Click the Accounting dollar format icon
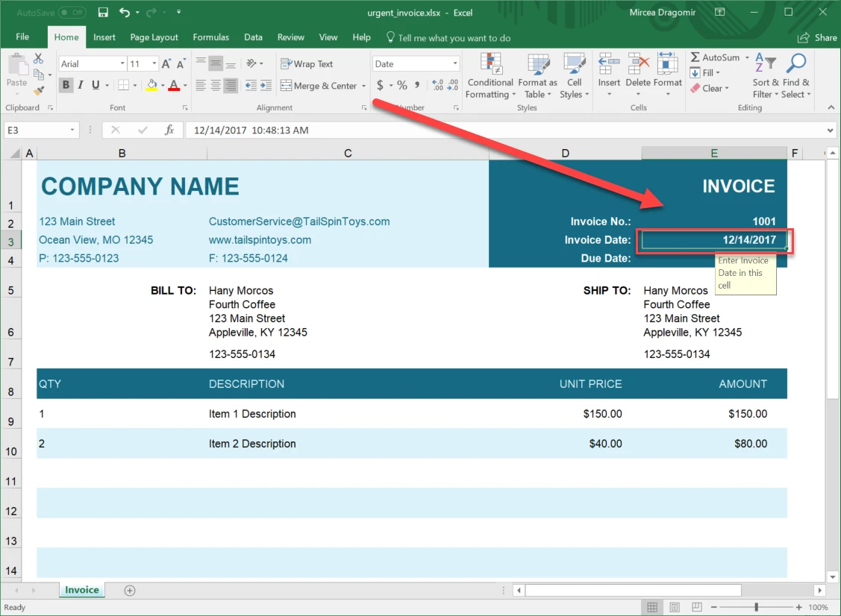The width and height of the screenshot is (841, 616). click(x=380, y=85)
